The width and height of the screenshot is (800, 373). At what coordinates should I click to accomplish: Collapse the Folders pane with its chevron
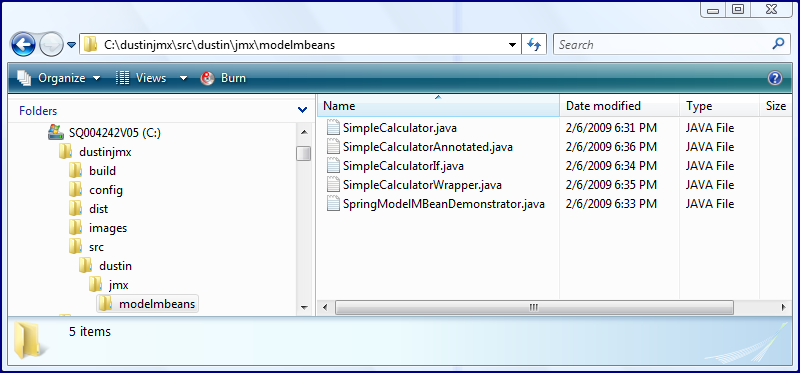(x=302, y=110)
